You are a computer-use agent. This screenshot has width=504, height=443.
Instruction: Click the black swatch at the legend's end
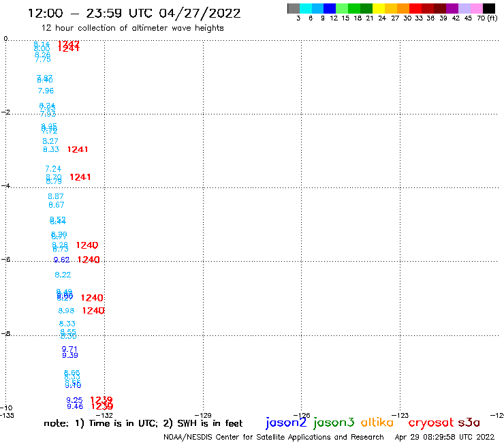coord(489,8)
